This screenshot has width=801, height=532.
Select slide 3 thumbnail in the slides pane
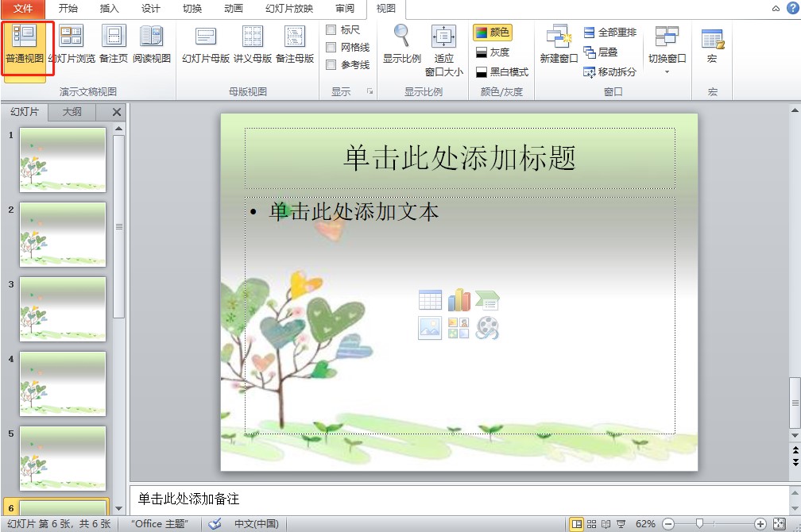64,309
